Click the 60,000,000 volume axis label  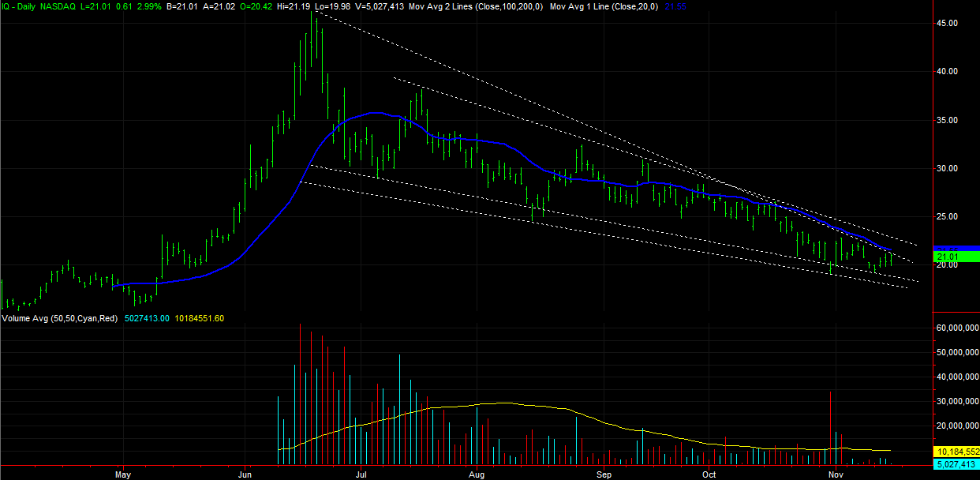click(956, 327)
